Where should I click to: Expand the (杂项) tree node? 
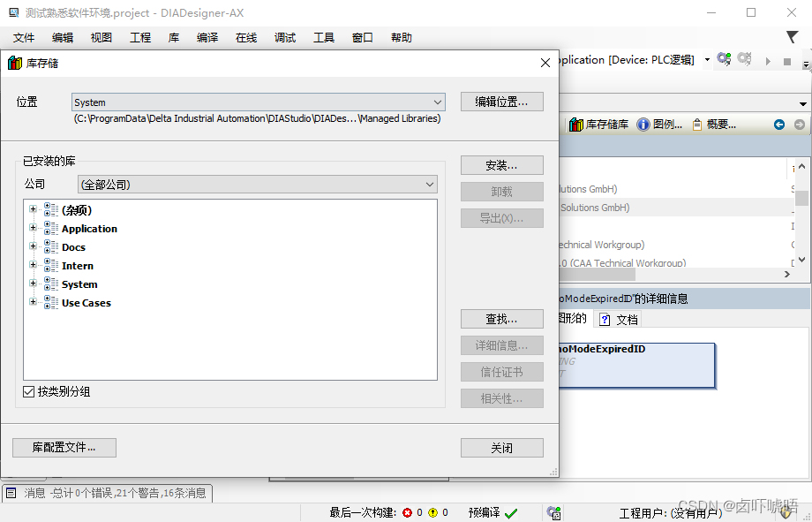(x=34, y=209)
